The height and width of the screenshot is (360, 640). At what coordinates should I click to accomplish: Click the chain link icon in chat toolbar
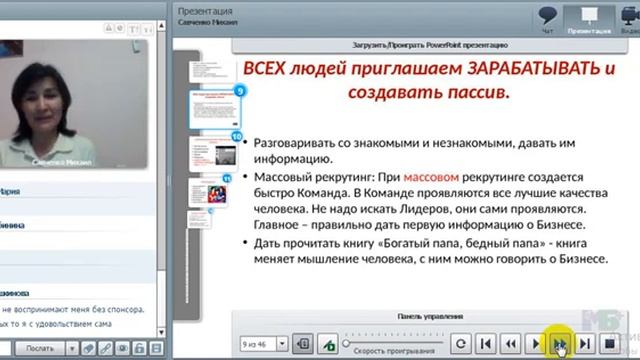pyautogui.click(x=105, y=349)
